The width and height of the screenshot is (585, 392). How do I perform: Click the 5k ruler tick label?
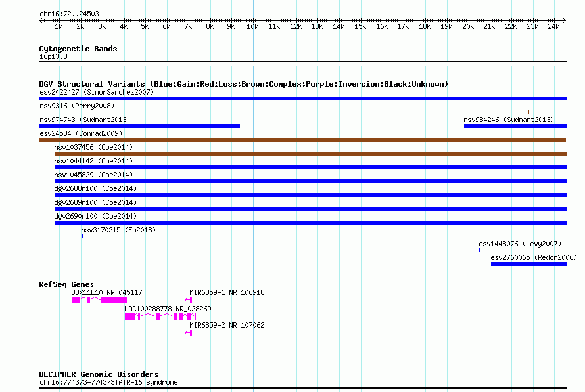145,27
